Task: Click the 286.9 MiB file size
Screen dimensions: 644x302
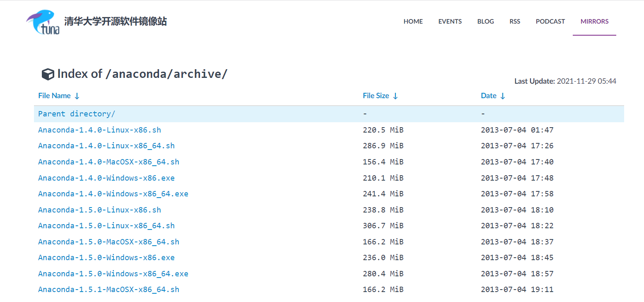Action: [x=383, y=146]
